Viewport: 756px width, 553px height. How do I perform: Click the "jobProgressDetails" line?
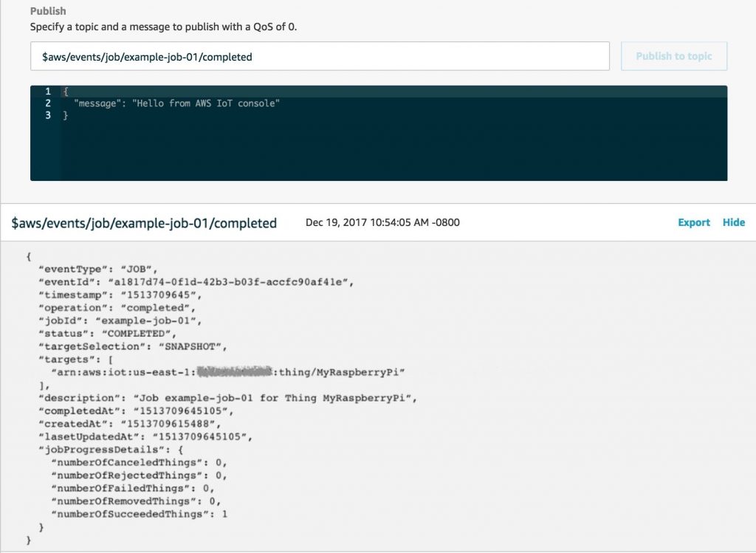coord(111,450)
